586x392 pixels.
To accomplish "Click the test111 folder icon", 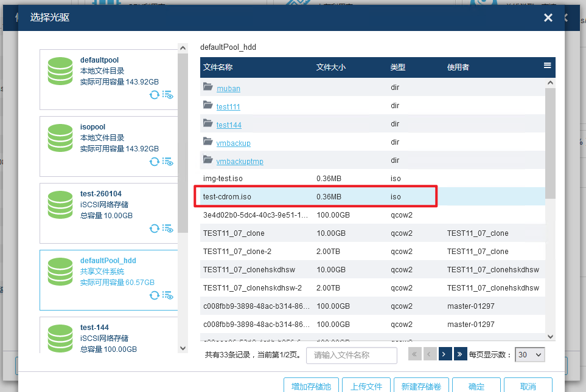I will coord(208,105).
